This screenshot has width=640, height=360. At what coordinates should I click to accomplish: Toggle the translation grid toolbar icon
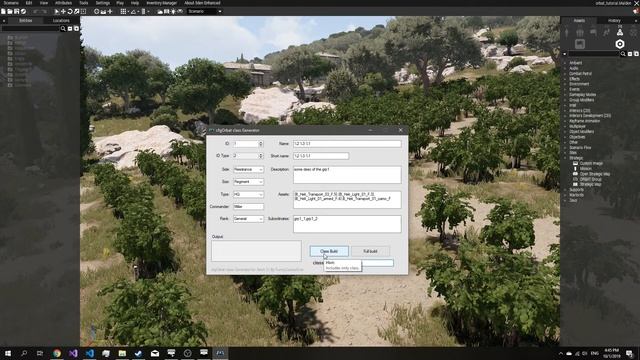click(123, 11)
